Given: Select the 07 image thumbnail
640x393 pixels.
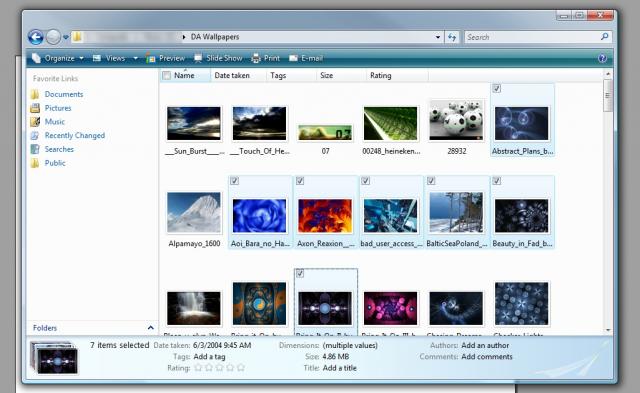Looking at the screenshot, I should (x=325, y=133).
